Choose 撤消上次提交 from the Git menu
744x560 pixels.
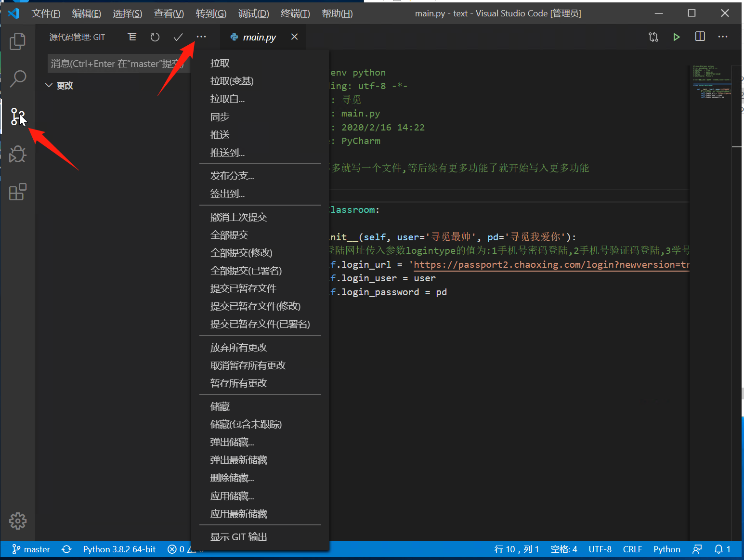(260, 217)
